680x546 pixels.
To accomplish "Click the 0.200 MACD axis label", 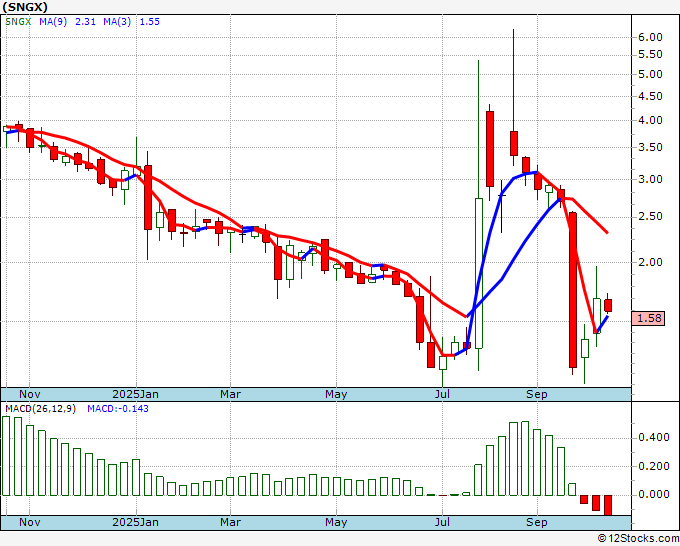I will click(x=653, y=465).
